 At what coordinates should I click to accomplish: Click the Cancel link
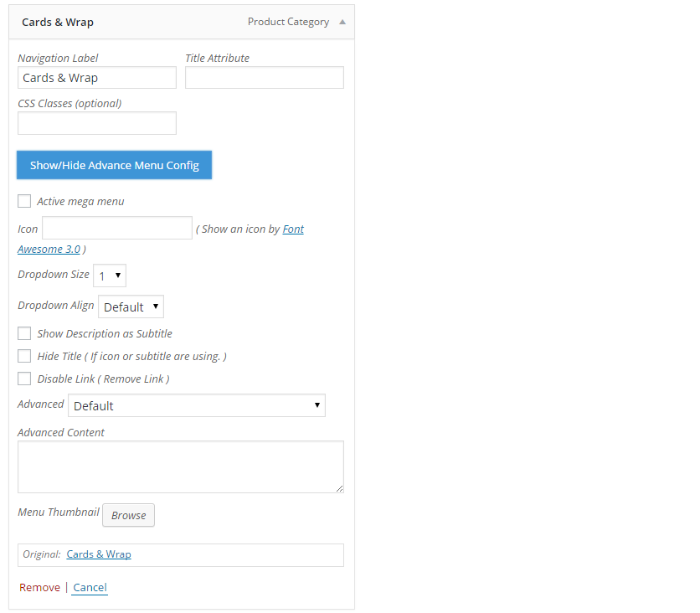point(90,588)
